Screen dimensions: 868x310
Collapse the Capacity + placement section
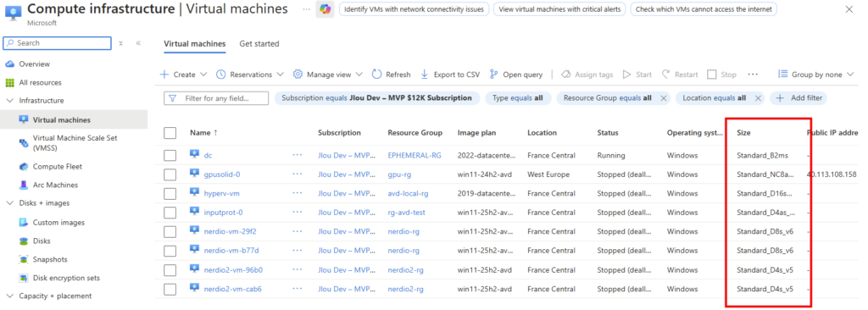(10, 296)
